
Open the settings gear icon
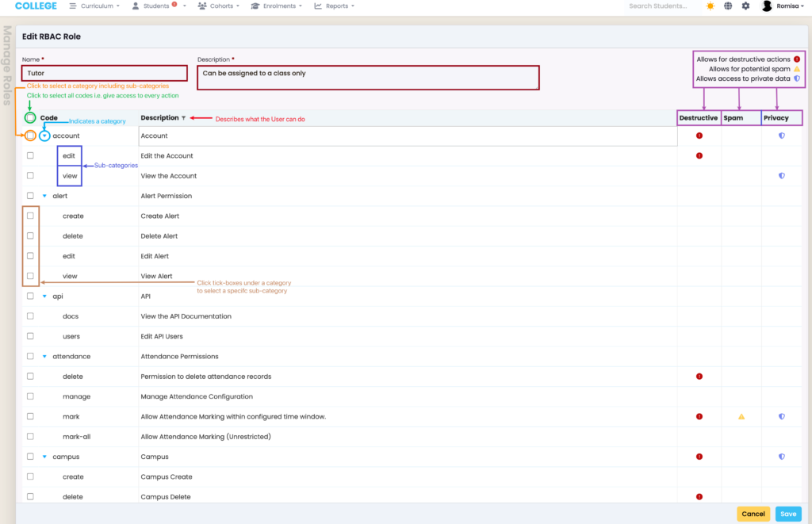click(745, 6)
